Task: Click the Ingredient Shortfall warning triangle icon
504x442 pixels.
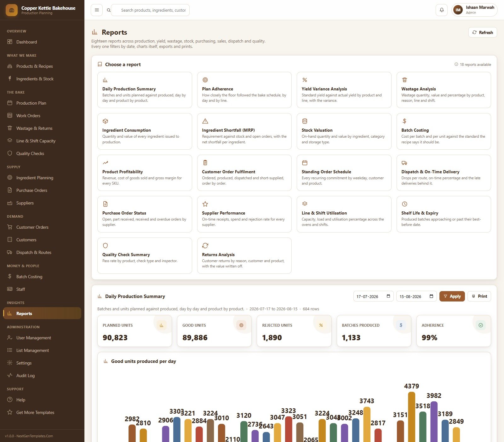Action: [x=205, y=121]
